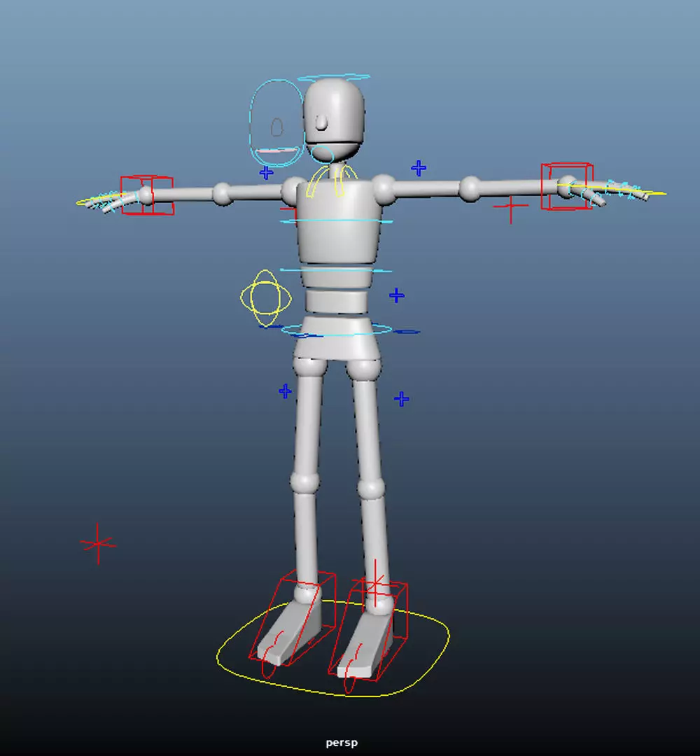This screenshot has width=700, height=756.
Task: Select the red star locator above the viewer's-right ankle
Action: (375, 582)
